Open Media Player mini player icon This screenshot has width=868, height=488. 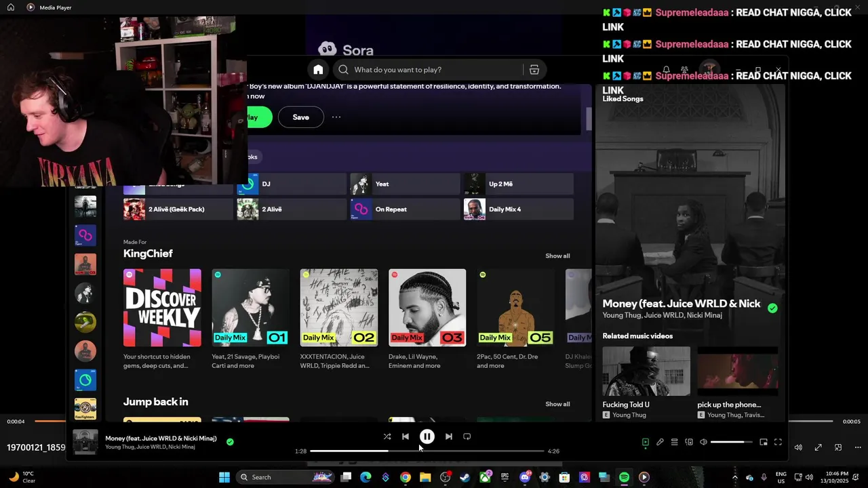[x=838, y=447]
